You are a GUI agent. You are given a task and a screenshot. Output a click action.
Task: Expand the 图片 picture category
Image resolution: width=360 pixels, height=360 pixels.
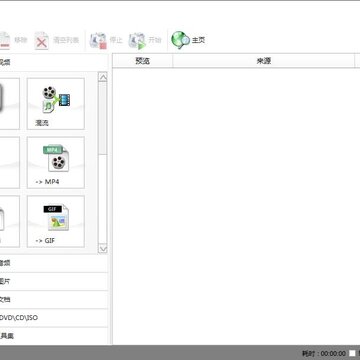(x=54, y=282)
